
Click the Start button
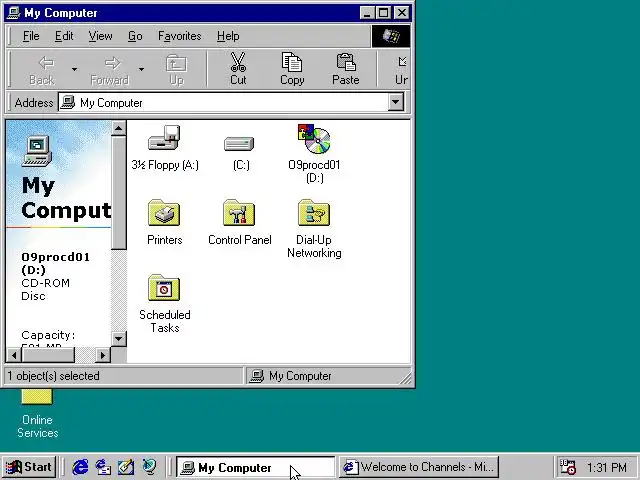pyautogui.click(x=29, y=467)
